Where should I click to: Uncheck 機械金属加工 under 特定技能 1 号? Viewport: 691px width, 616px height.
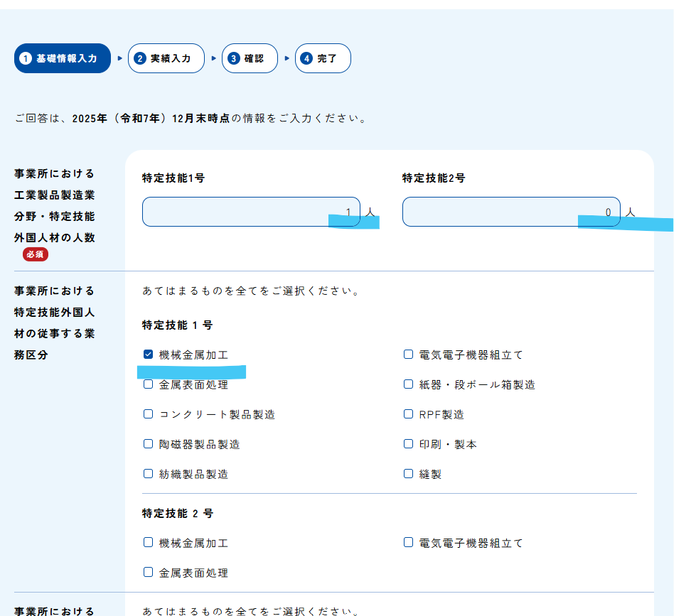[x=149, y=354]
